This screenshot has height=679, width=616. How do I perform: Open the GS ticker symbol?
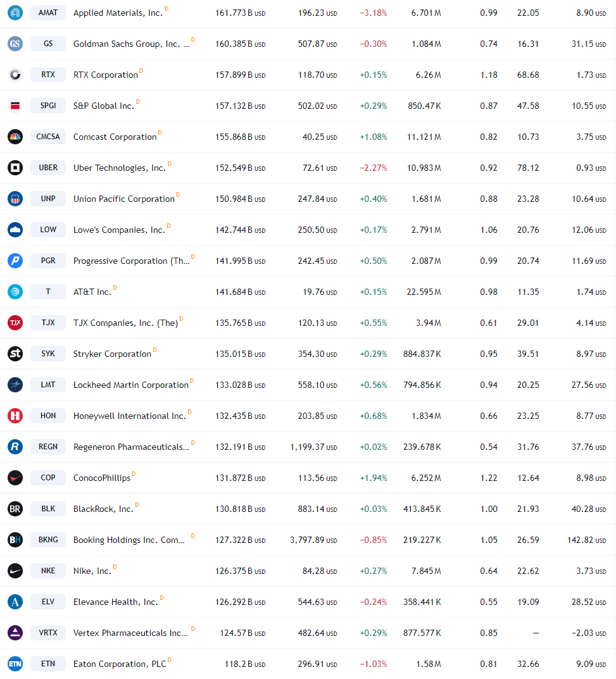(48, 44)
